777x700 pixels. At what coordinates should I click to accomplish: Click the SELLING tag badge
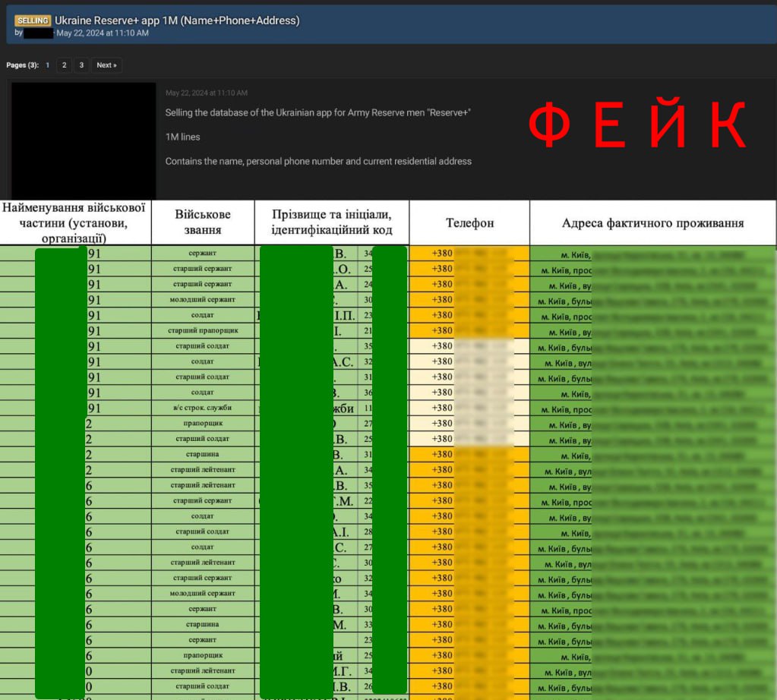point(33,20)
